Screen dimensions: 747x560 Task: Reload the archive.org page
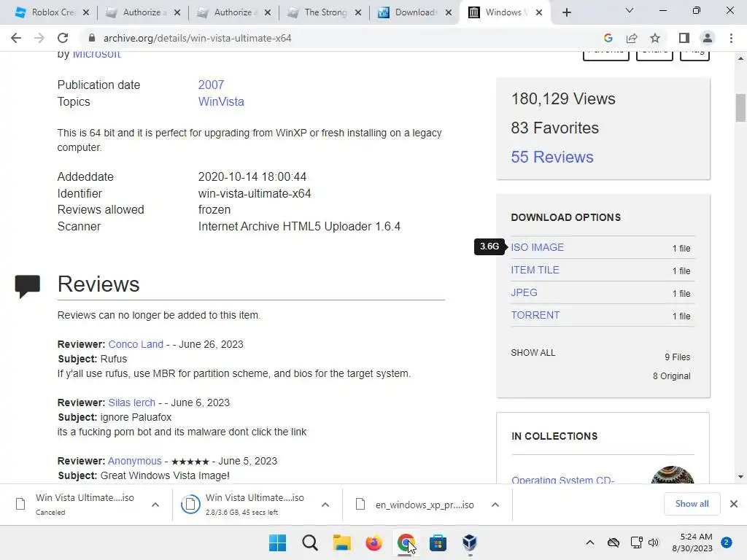[x=63, y=38]
